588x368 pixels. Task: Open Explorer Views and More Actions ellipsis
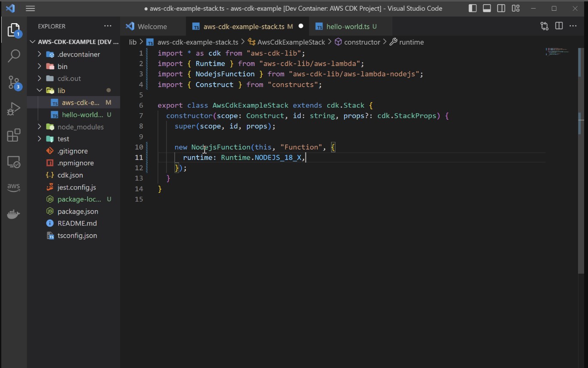(x=108, y=26)
